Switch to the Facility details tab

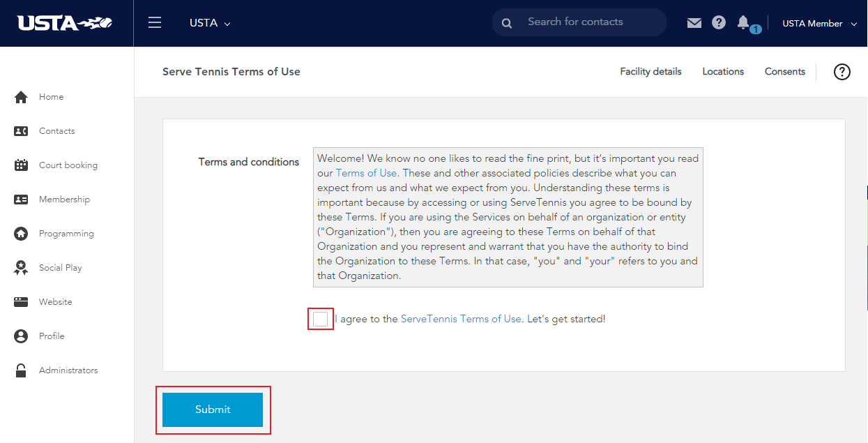651,72
